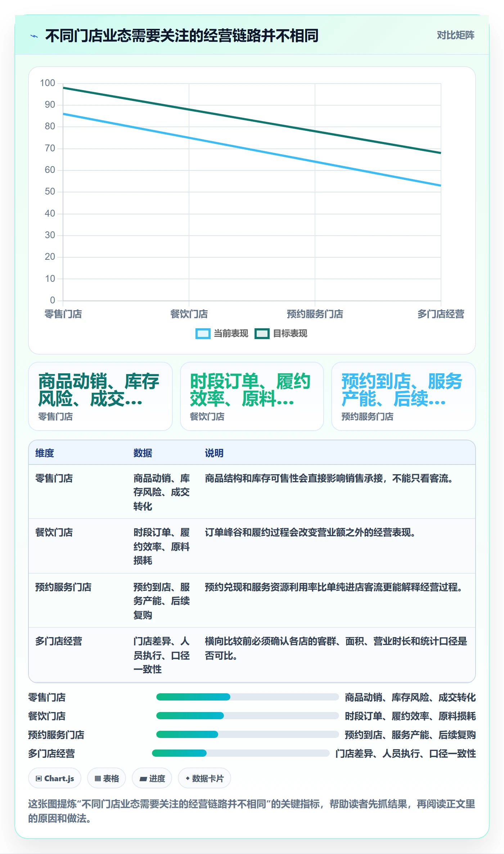The width and height of the screenshot is (504, 854).
Task: Click the 维度 column header
Action: click(x=45, y=453)
